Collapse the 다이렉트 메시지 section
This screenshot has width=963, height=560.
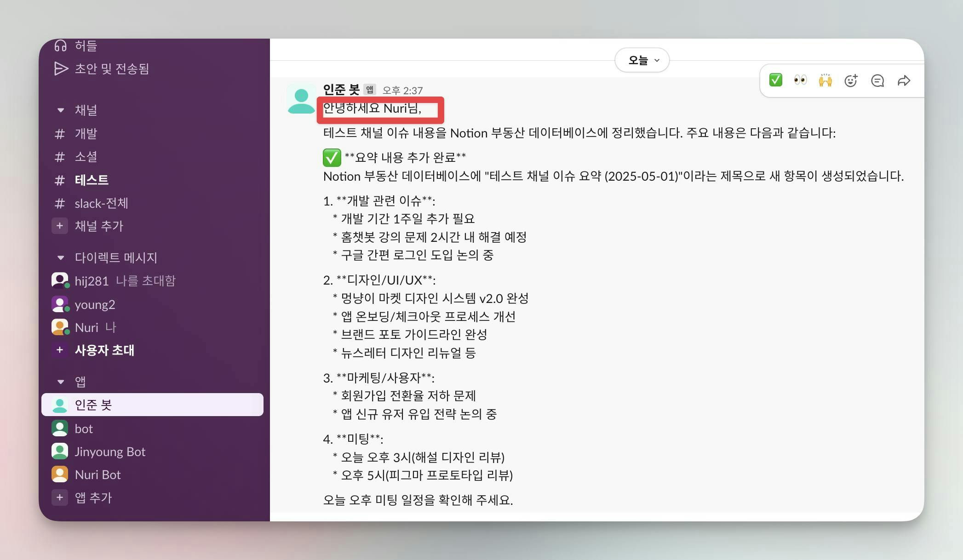[61, 257]
